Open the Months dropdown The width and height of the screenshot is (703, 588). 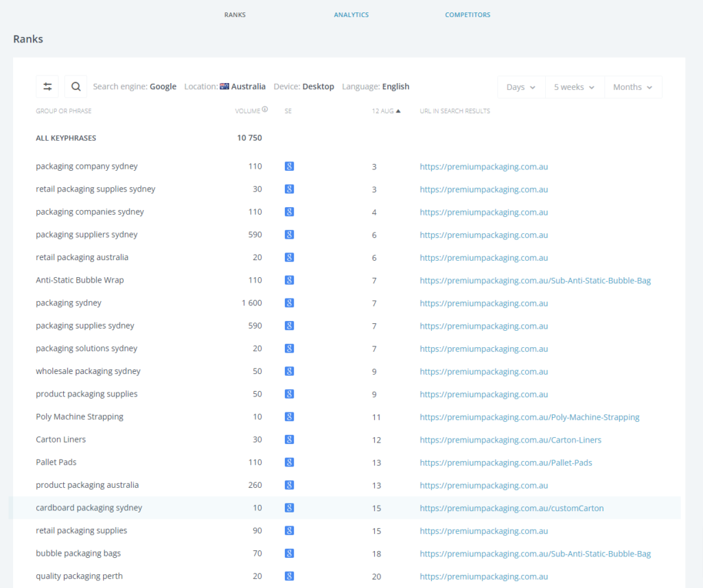coord(633,87)
